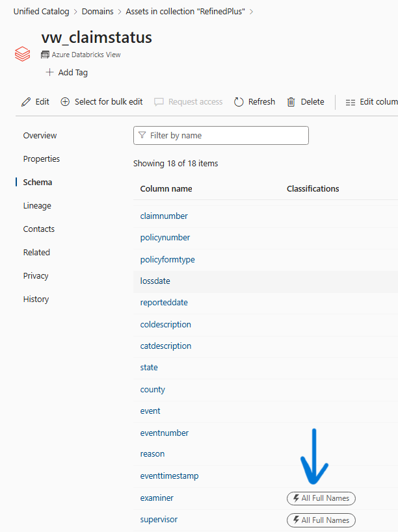Show the History tab
Viewport: 398px width, 532px height.
36,299
